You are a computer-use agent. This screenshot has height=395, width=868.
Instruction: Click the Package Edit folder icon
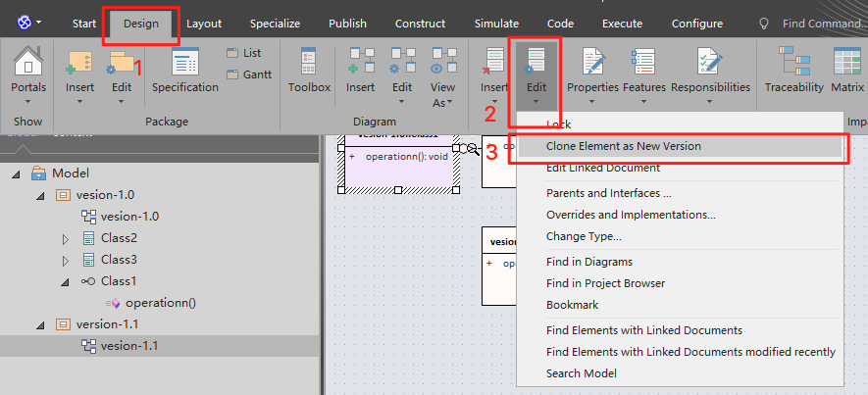(122, 62)
